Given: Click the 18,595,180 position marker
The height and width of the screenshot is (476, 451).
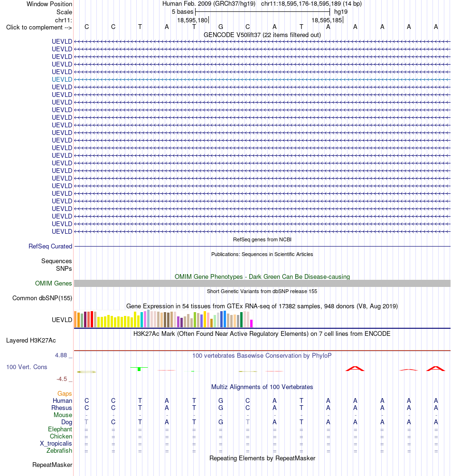Looking at the screenshot, I should tap(192, 20).
